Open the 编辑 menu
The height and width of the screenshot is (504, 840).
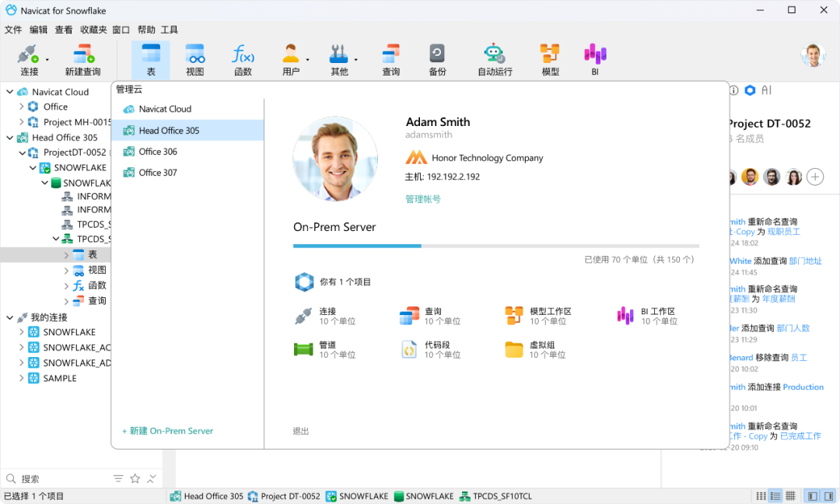coord(39,30)
